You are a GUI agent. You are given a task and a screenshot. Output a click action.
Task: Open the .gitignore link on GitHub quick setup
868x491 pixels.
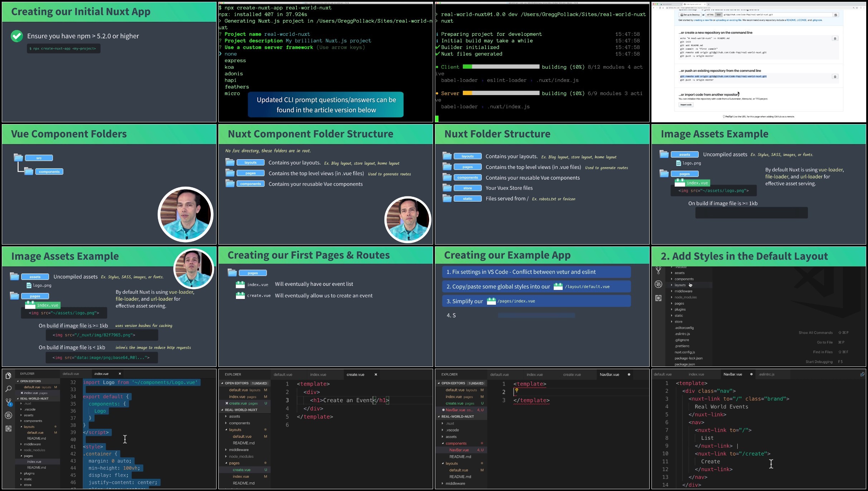point(817,20)
